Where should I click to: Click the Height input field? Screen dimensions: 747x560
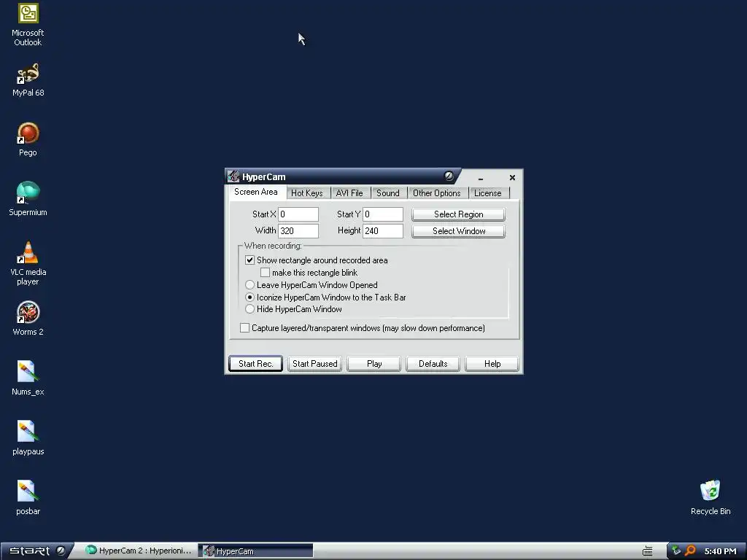tap(383, 231)
